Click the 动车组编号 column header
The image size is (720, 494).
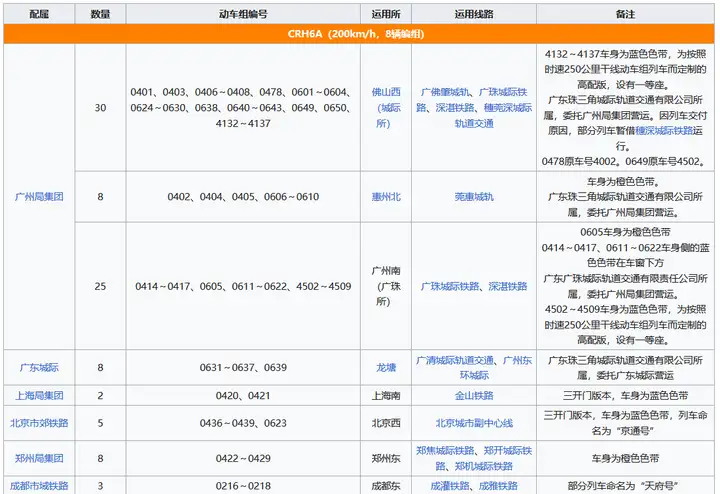(243, 14)
